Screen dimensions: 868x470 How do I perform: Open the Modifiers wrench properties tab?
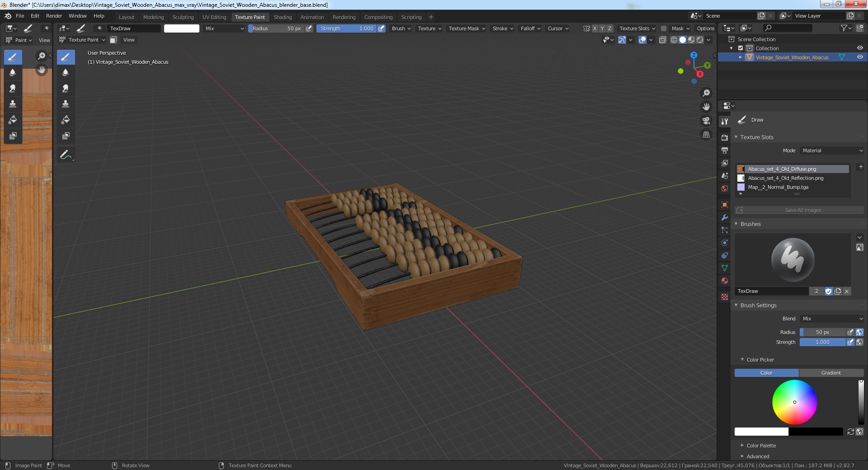click(x=725, y=217)
